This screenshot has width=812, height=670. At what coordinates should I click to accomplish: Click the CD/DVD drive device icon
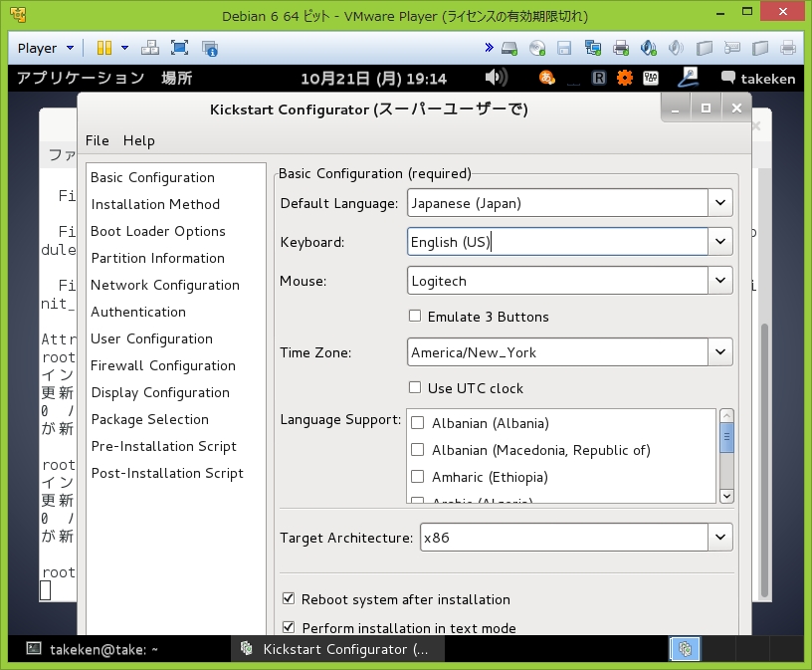(x=537, y=48)
